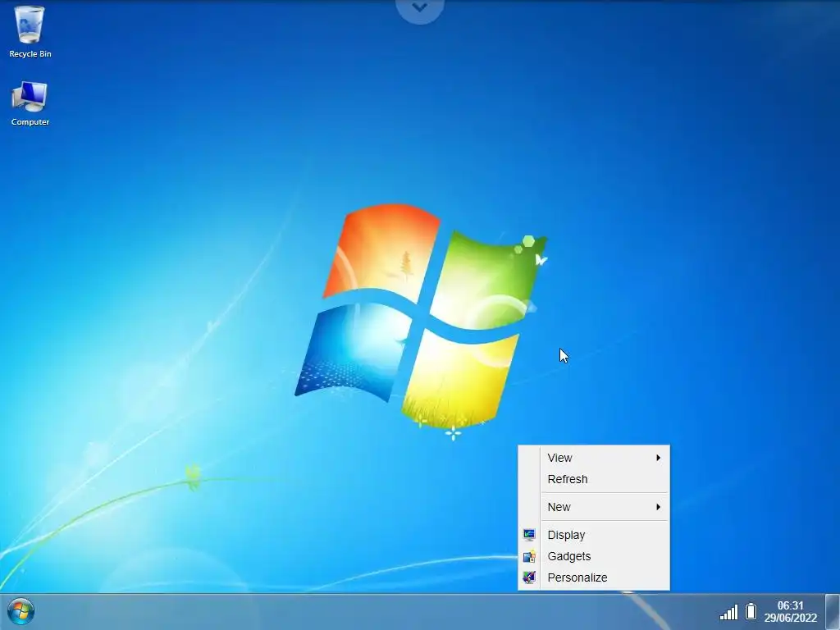840x630 pixels.
Task: Open the taskbar clock showing 06:31
Action: coord(790,606)
